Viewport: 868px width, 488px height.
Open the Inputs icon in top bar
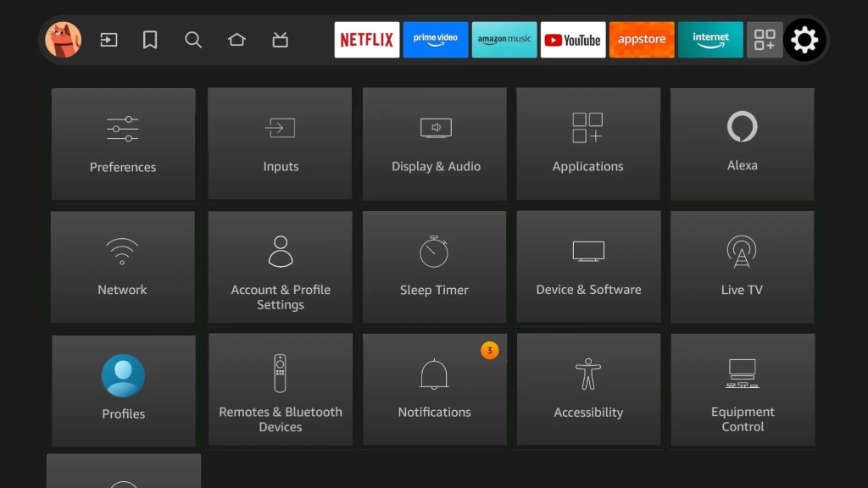108,40
